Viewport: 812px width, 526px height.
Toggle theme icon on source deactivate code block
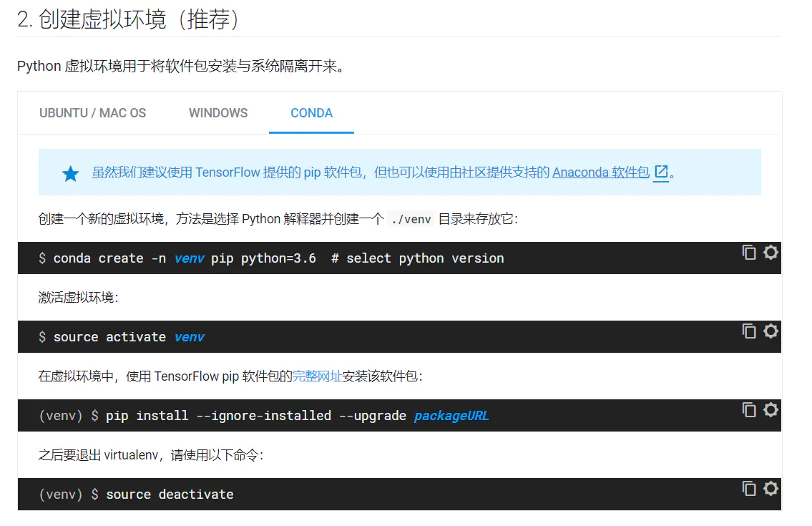coord(771,489)
